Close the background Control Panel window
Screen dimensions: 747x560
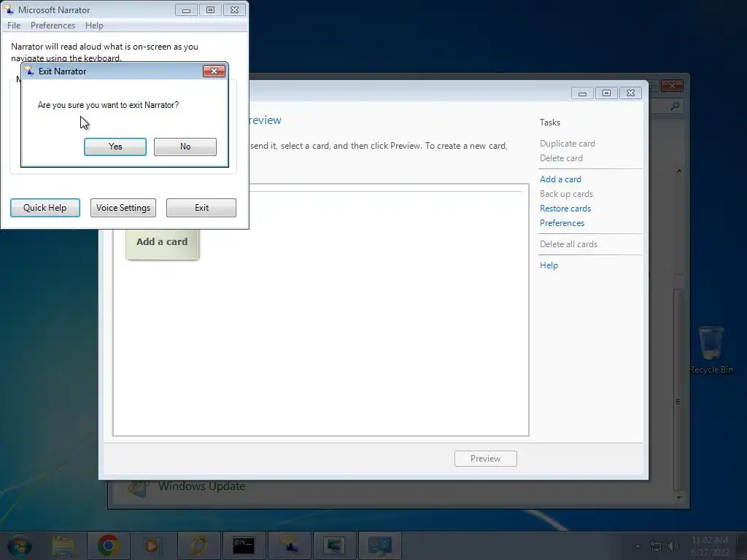pyautogui.click(x=672, y=86)
